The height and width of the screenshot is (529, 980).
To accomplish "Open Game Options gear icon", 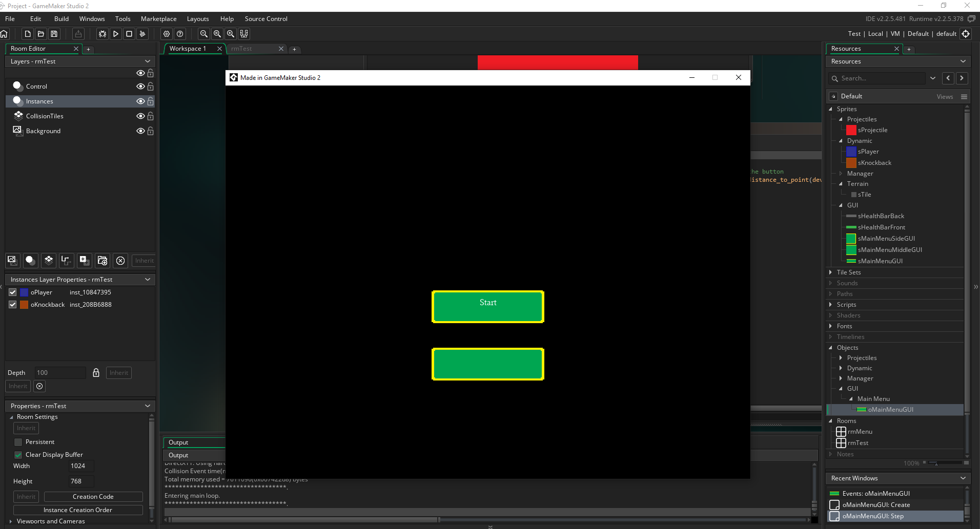I will coord(167,34).
